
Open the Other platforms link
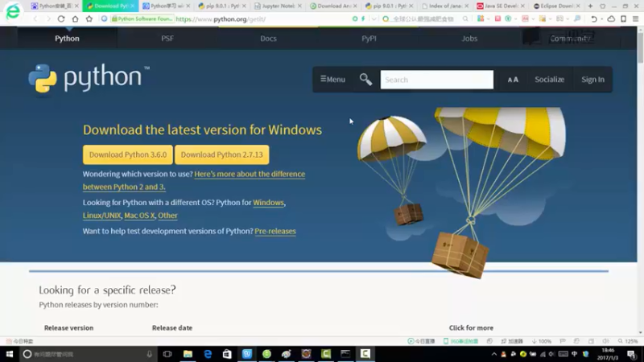point(167,216)
